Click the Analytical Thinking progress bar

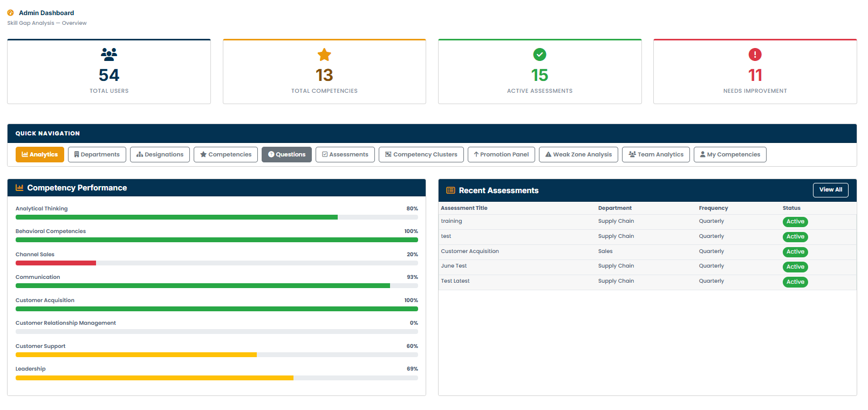[217, 217]
